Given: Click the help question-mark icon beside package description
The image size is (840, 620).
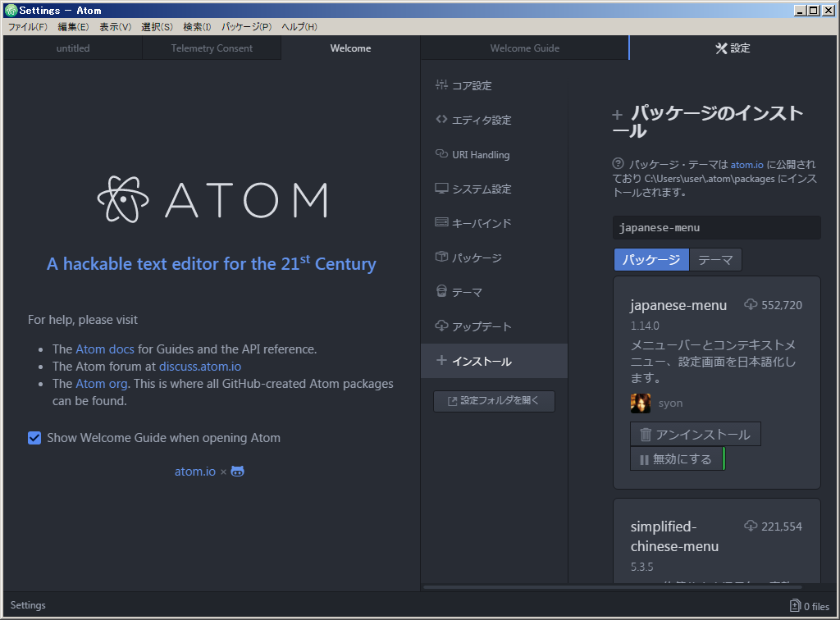Looking at the screenshot, I should coord(619,164).
